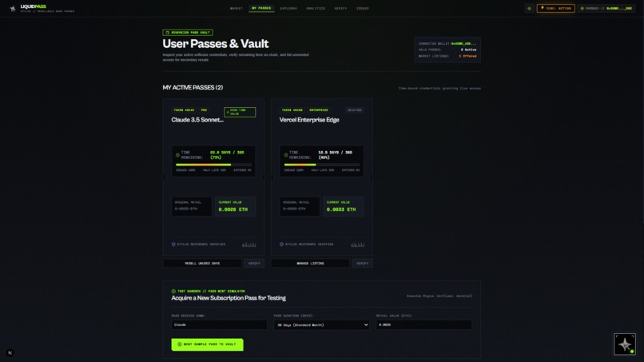
Task: Click the barcode icon on Vercel card
Action: pyautogui.click(x=357, y=245)
